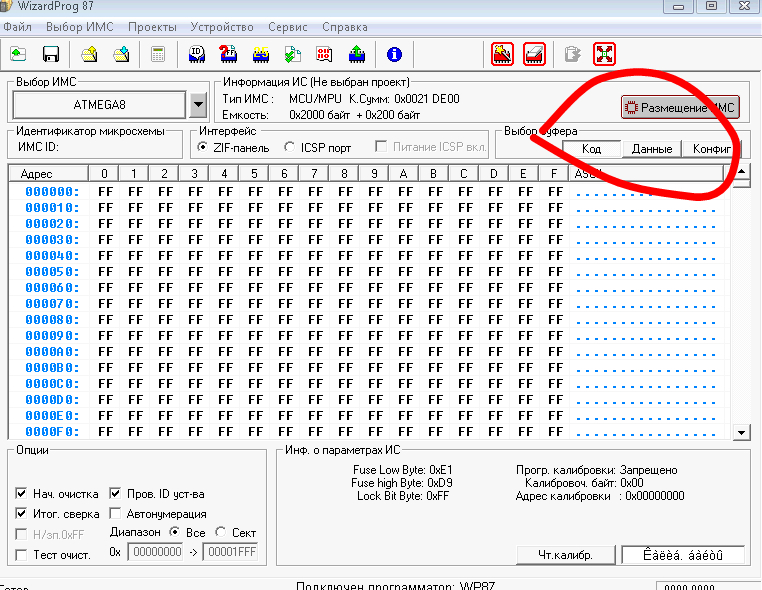Image resolution: width=762 pixels, height=590 pixels.
Task: Toggle the Нач. очистка checkbox
Action: point(22,494)
